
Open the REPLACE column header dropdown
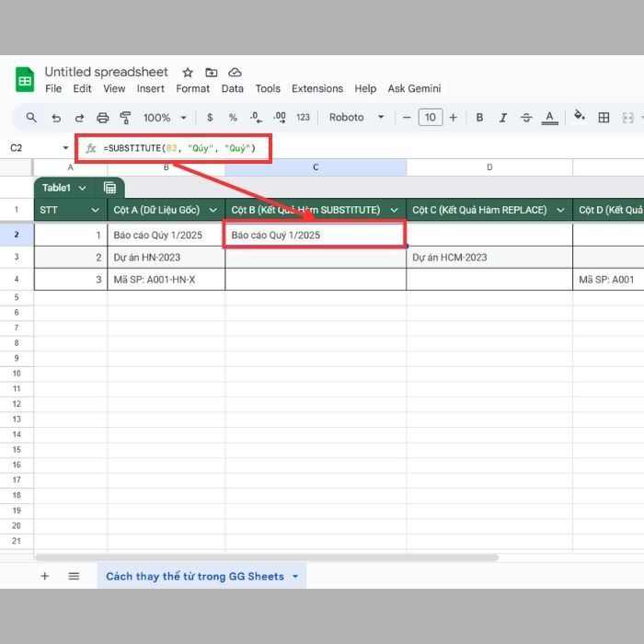click(560, 211)
